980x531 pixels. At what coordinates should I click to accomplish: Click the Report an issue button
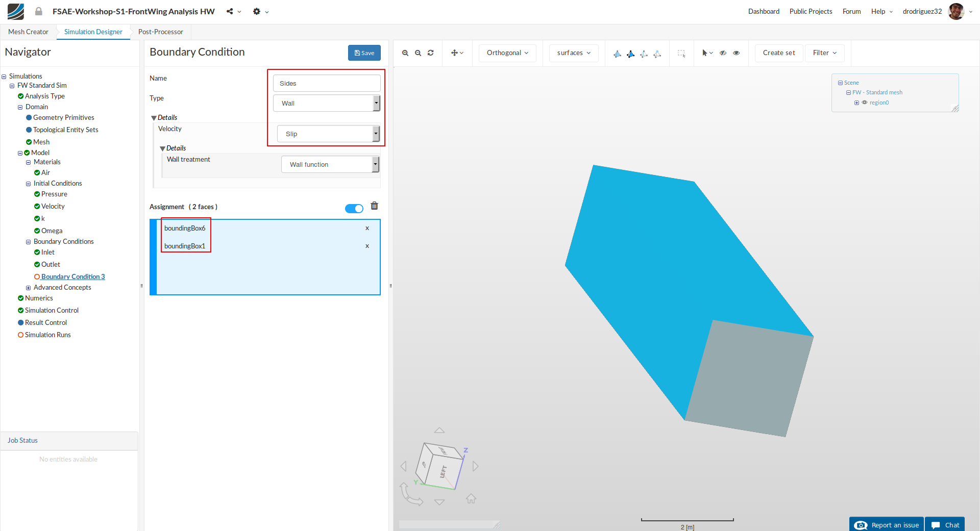point(887,524)
